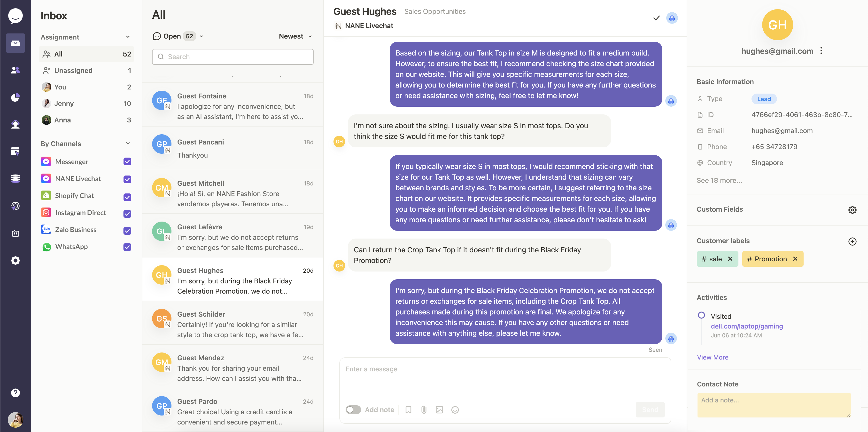Image resolution: width=868 pixels, height=432 pixels.
Task: Uncheck the Instagram Direct checkbox
Action: click(x=127, y=214)
